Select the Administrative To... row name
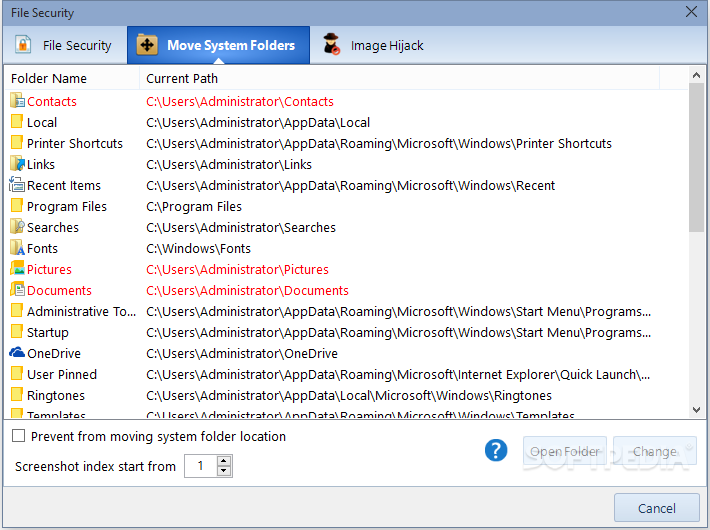The image size is (710, 530). (x=81, y=311)
